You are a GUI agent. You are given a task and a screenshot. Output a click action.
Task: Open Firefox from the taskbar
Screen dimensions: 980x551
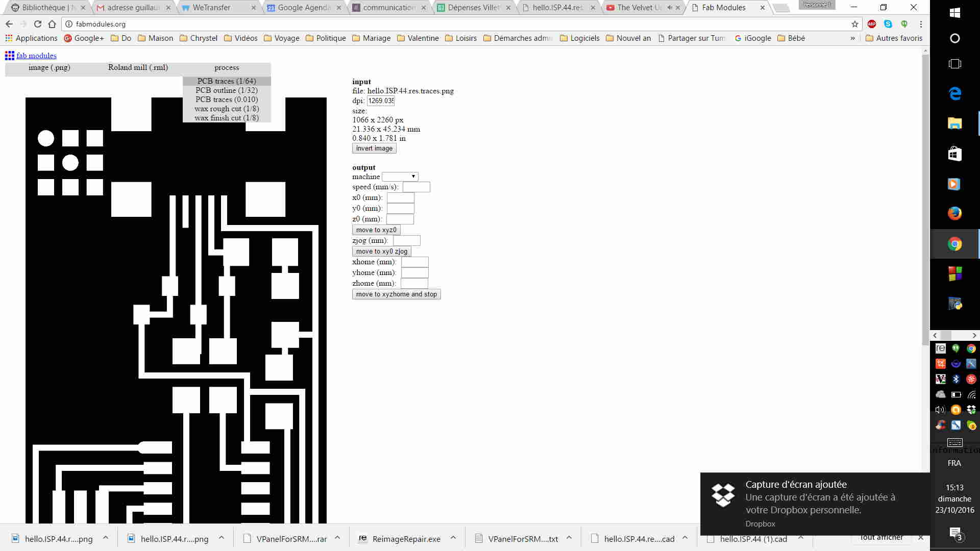[x=954, y=213]
